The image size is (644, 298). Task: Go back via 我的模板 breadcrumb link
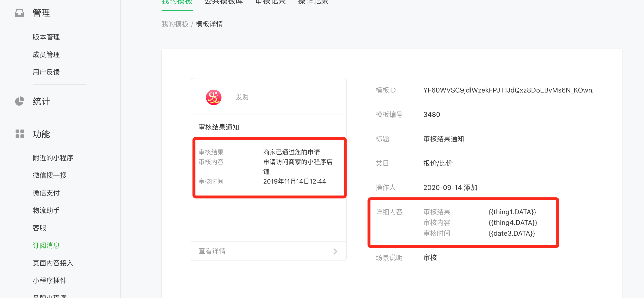(x=175, y=24)
